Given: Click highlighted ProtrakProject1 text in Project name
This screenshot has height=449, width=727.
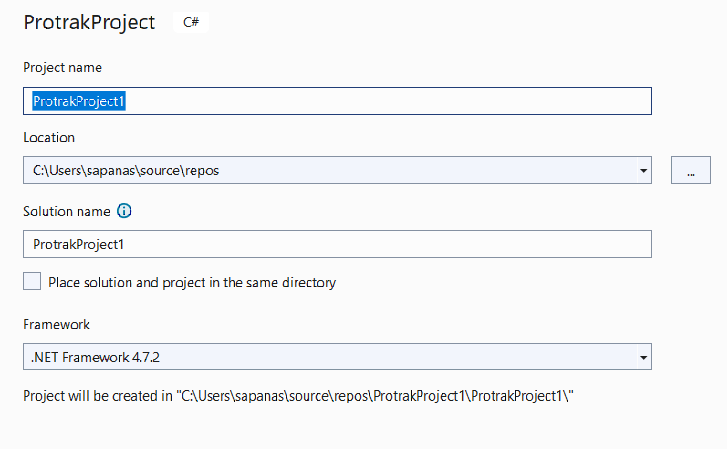Looking at the screenshot, I should (79, 101).
